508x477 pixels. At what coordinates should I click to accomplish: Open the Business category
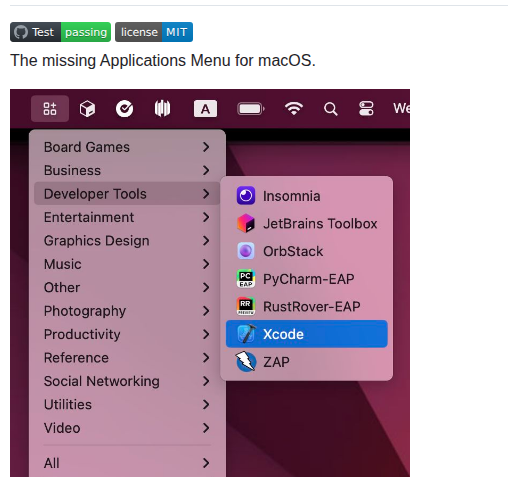(x=127, y=170)
